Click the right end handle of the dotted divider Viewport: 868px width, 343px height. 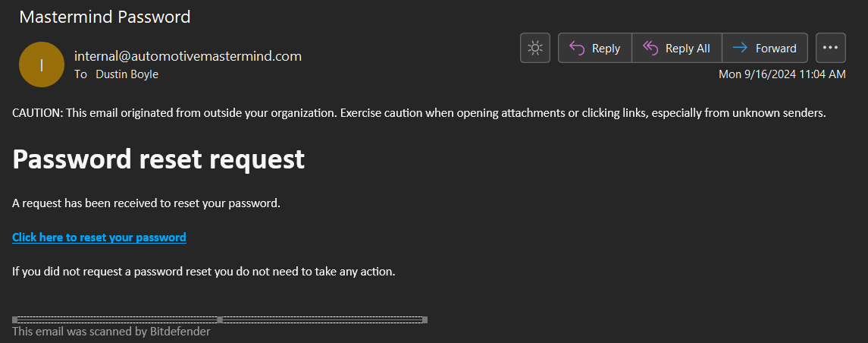(x=425, y=319)
